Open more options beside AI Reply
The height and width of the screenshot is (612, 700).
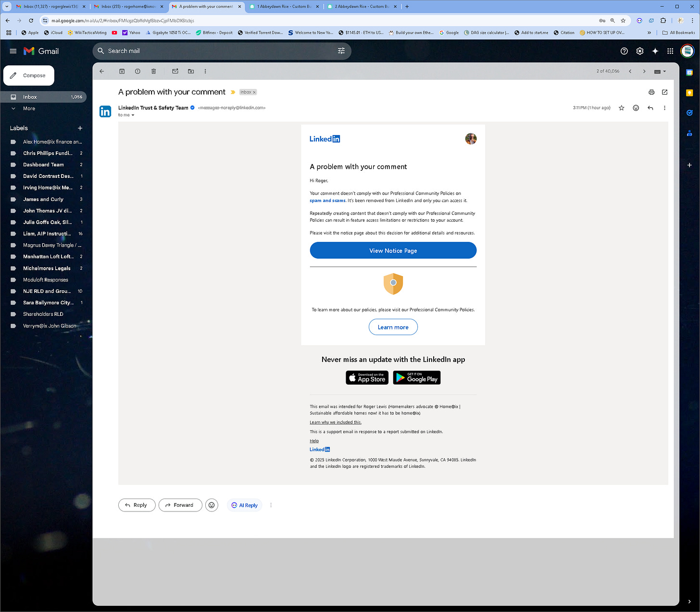coord(271,505)
